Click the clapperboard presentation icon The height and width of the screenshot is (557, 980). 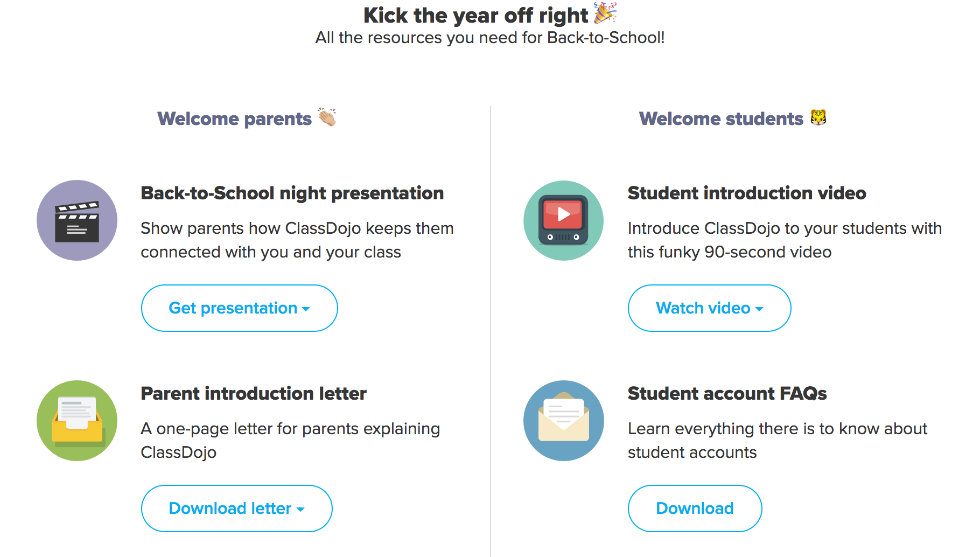click(77, 220)
